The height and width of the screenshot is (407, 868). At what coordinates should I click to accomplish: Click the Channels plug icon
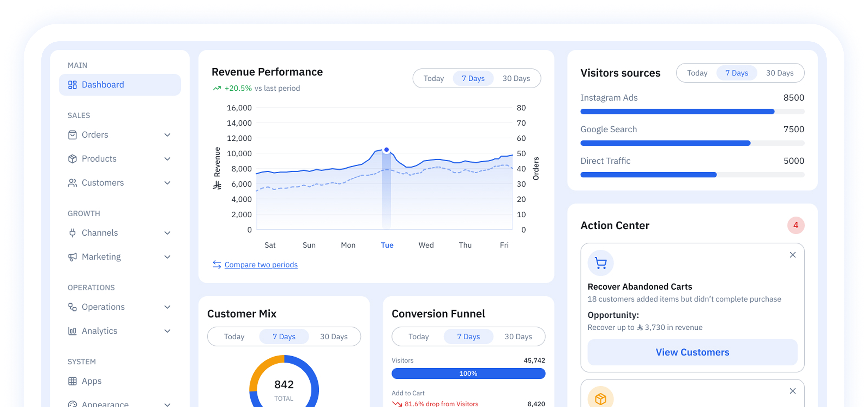[72, 233]
